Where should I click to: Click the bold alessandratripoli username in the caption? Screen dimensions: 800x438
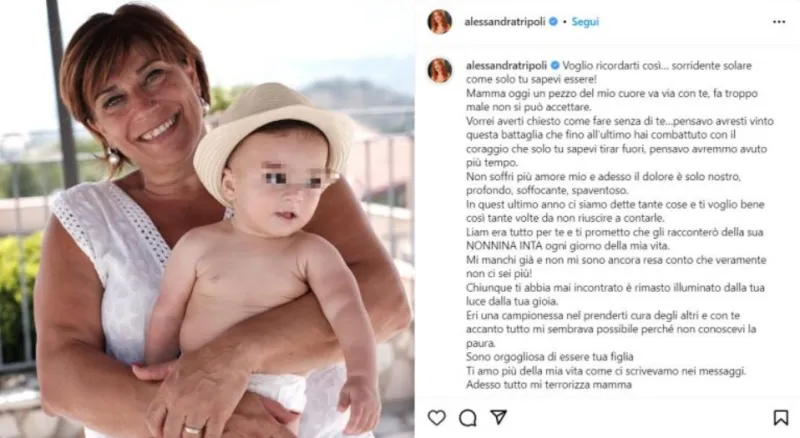506,65
